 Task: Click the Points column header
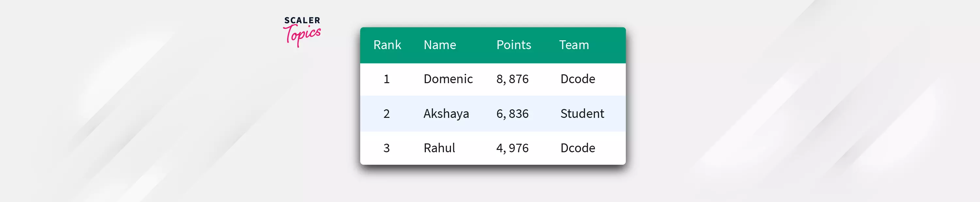coord(513,45)
